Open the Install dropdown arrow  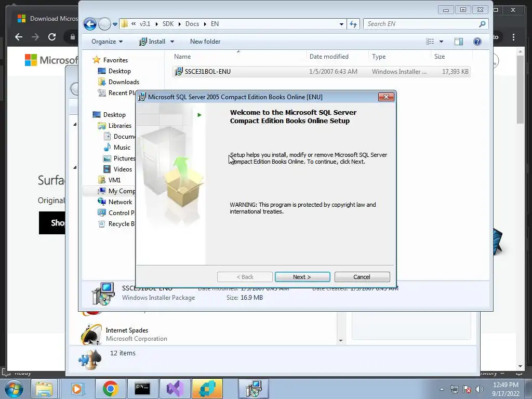[x=172, y=42]
